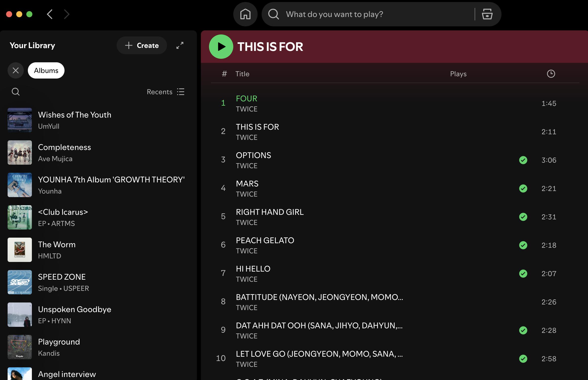Viewport: 588px width, 380px height.
Task: Click the Create button
Action: point(142,45)
